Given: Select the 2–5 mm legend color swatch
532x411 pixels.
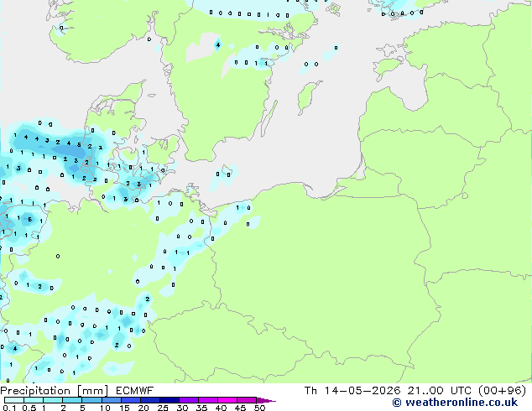Looking at the screenshot, I should click(x=72, y=400).
